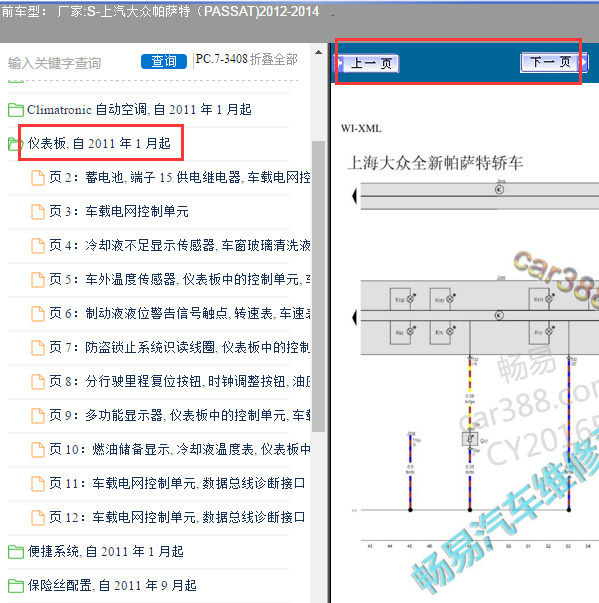Click the 上海大众全新帕萨特轿车 title
599x603 pixels.
(x=435, y=163)
